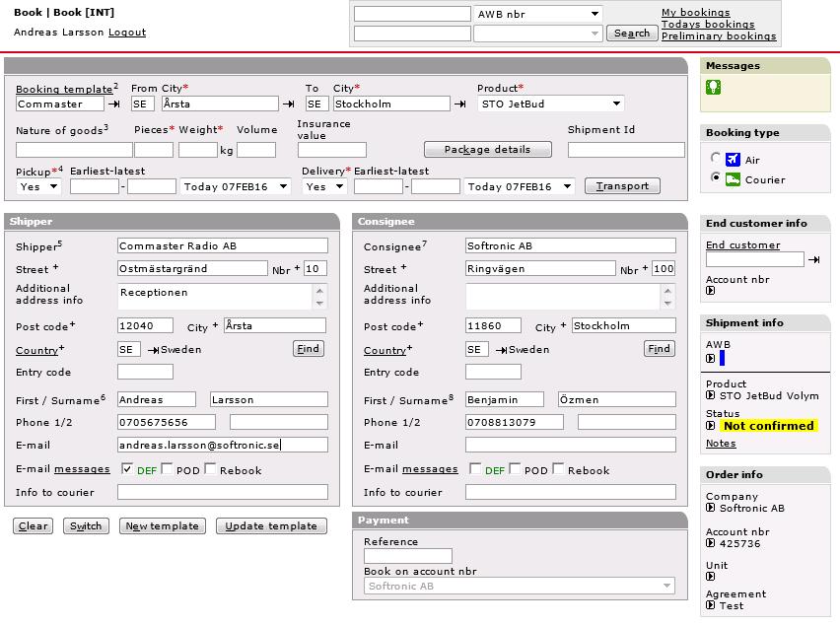Click the Logout link

[127, 33]
